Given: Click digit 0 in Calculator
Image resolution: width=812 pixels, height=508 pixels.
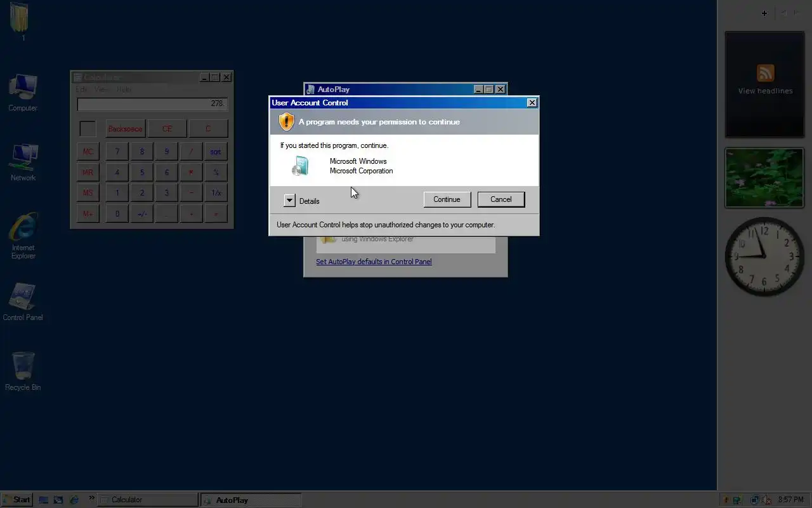Looking at the screenshot, I should [x=117, y=214].
